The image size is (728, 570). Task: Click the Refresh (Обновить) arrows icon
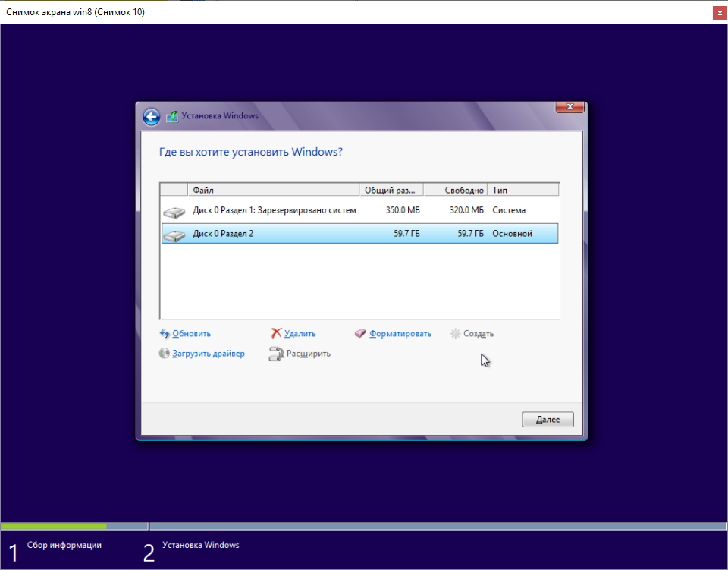[x=165, y=333]
